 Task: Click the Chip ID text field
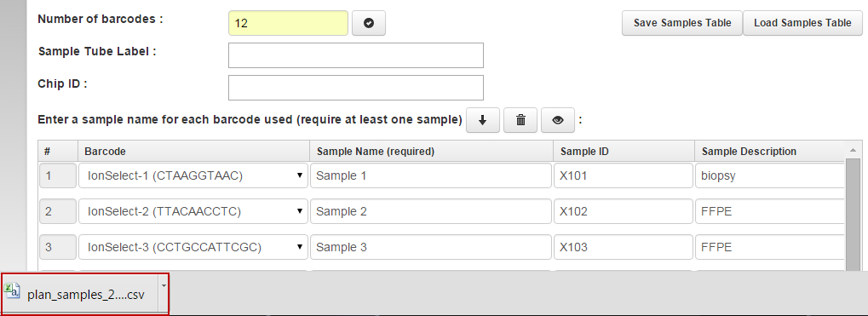(x=356, y=88)
